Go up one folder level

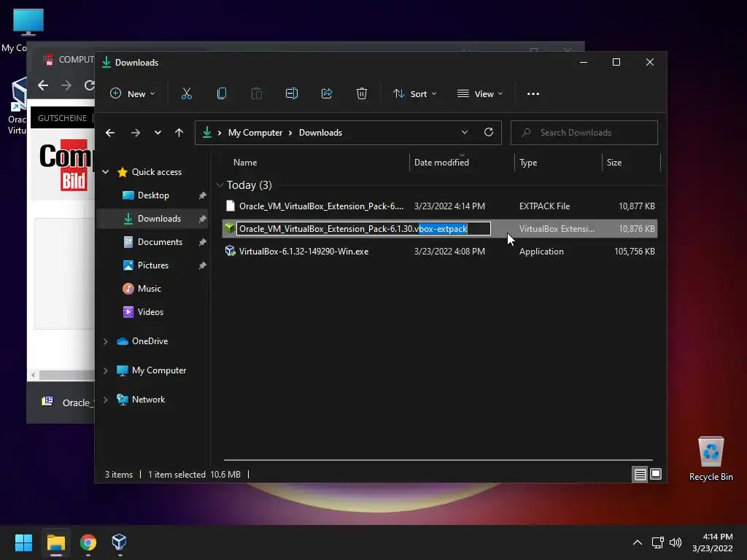pyautogui.click(x=179, y=133)
